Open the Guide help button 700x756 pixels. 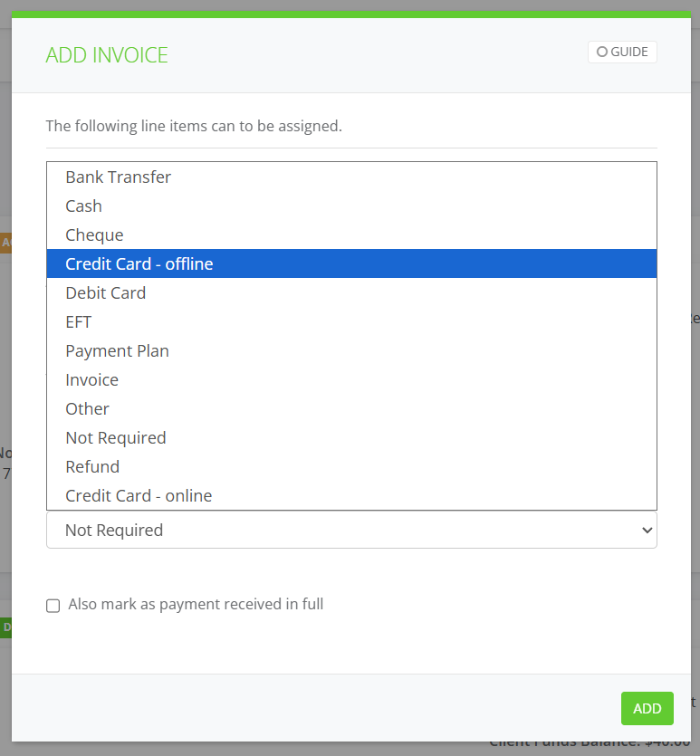[x=622, y=53]
